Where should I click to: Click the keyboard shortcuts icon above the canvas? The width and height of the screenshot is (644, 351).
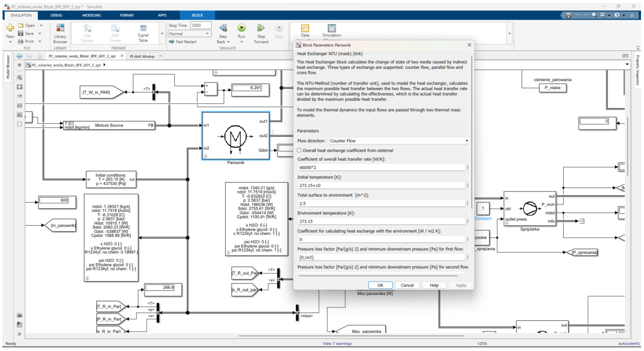[x=625, y=56]
